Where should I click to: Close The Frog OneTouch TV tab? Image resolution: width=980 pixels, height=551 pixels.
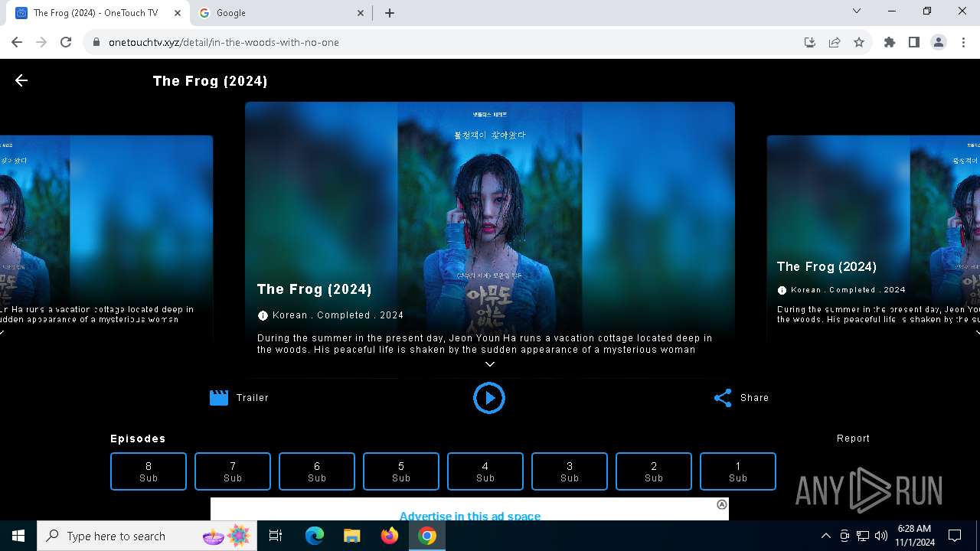pyautogui.click(x=177, y=13)
